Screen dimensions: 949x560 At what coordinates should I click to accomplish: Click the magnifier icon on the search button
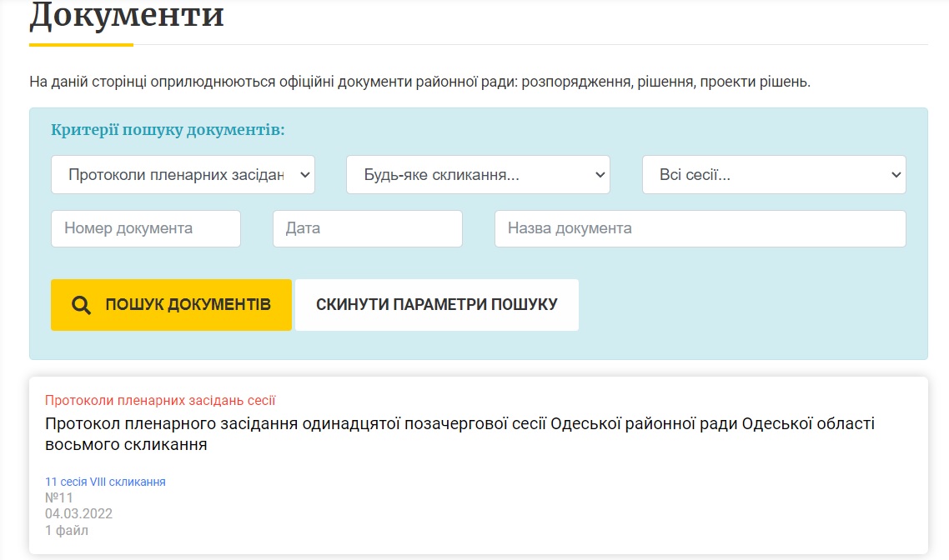click(81, 305)
